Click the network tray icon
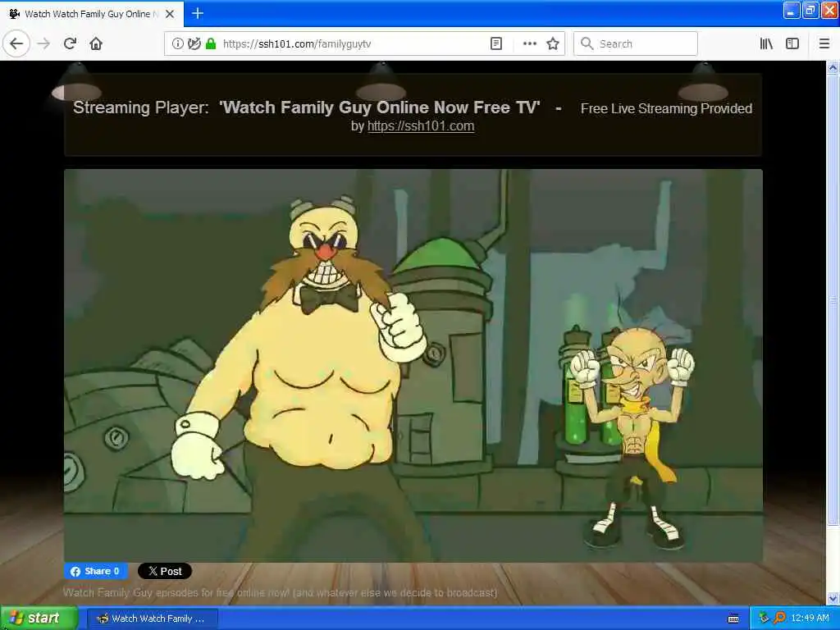The height and width of the screenshot is (630, 840). click(x=764, y=618)
